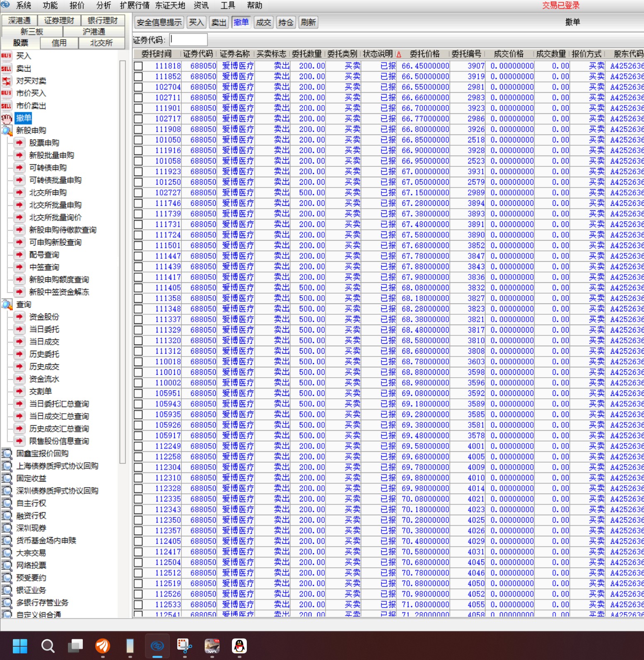Click the red arrow icon beside 股票申购
Viewport: 644px width, 660px height.
click(x=19, y=143)
